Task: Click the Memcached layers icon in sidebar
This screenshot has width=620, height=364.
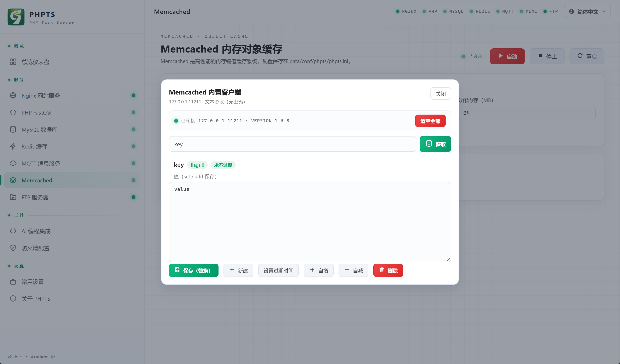Action: pos(13,180)
